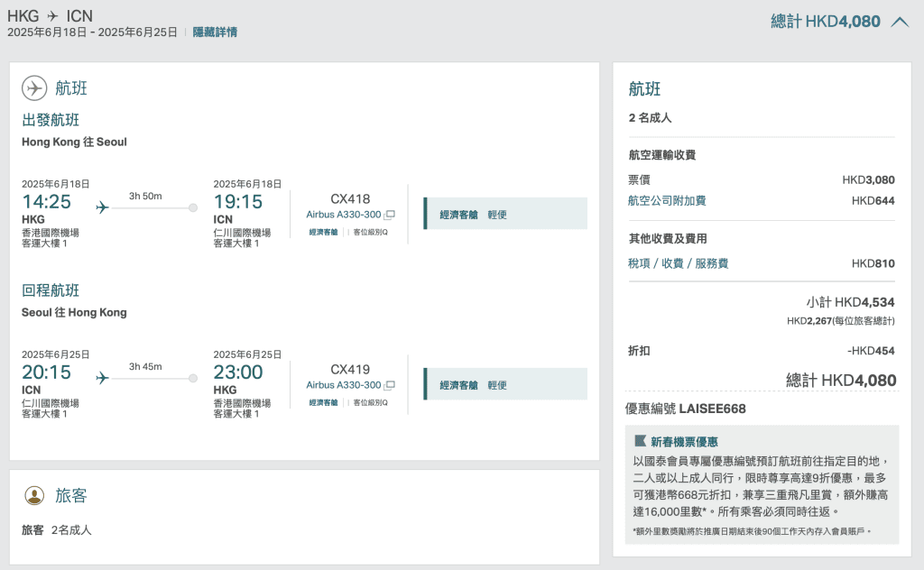Click the 優惠編號 LAISEE668 promo code
The height and width of the screenshot is (570, 924).
tap(686, 409)
